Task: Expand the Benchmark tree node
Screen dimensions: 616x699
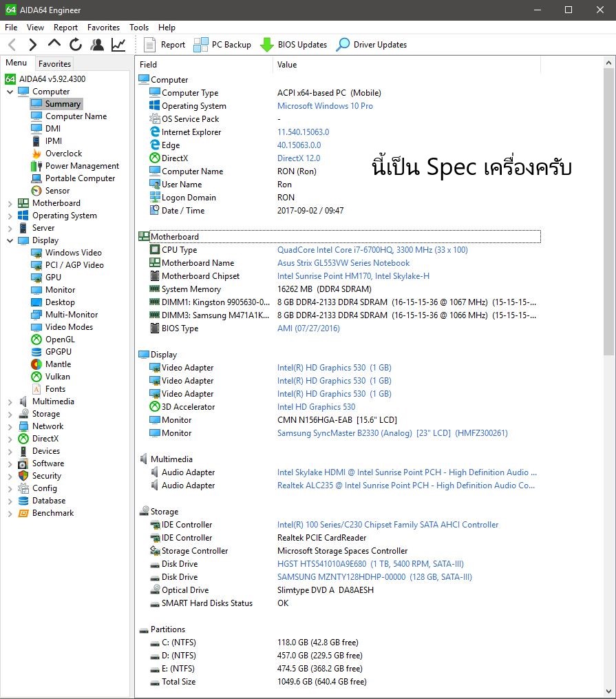Action: tap(10, 514)
